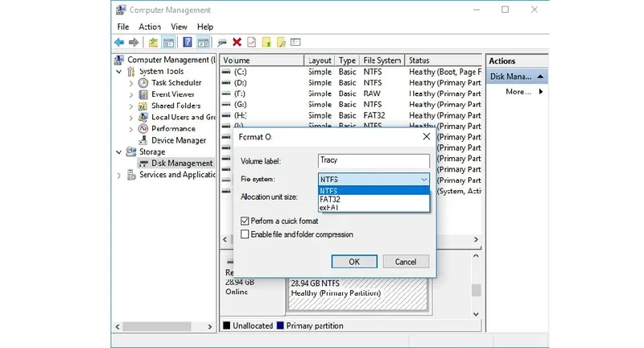Screen dimensions: 644x348
Task: Select the 28.94 GB NTFS partition block
Action: click(x=357, y=294)
